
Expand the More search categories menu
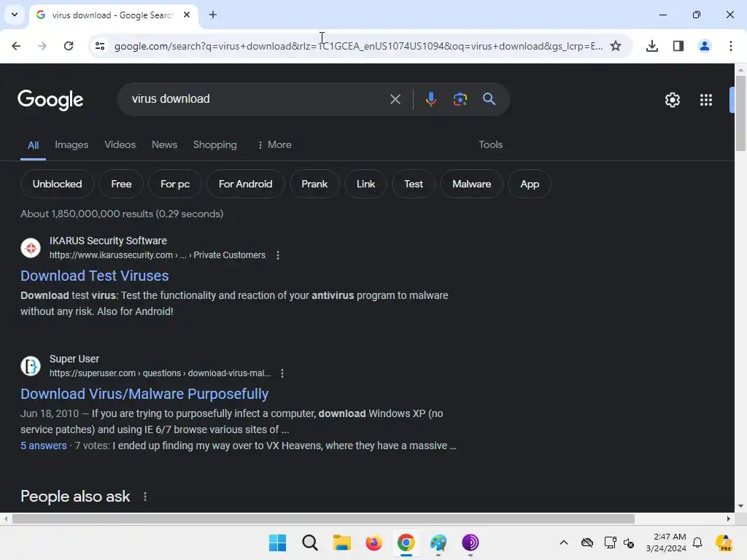[x=274, y=145]
